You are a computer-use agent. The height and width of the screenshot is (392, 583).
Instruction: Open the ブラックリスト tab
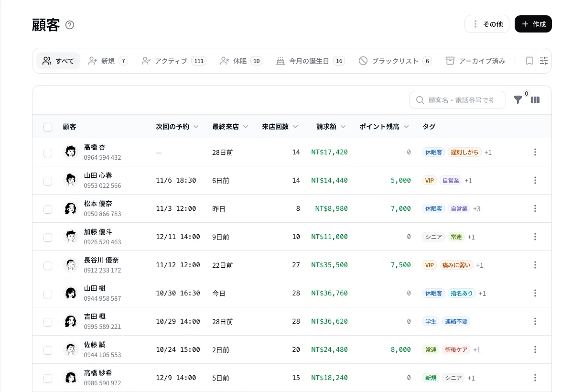pos(395,61)
